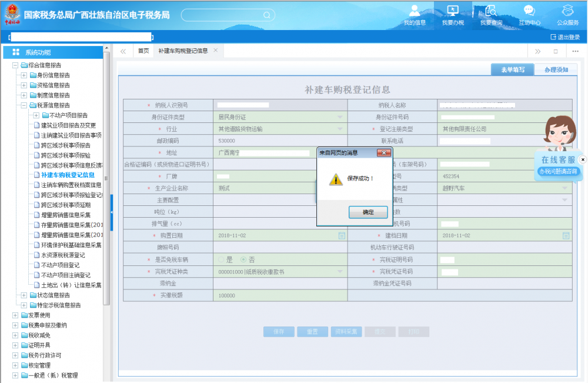Open 补建车购税登记信息 in the tree

[68, 175]
